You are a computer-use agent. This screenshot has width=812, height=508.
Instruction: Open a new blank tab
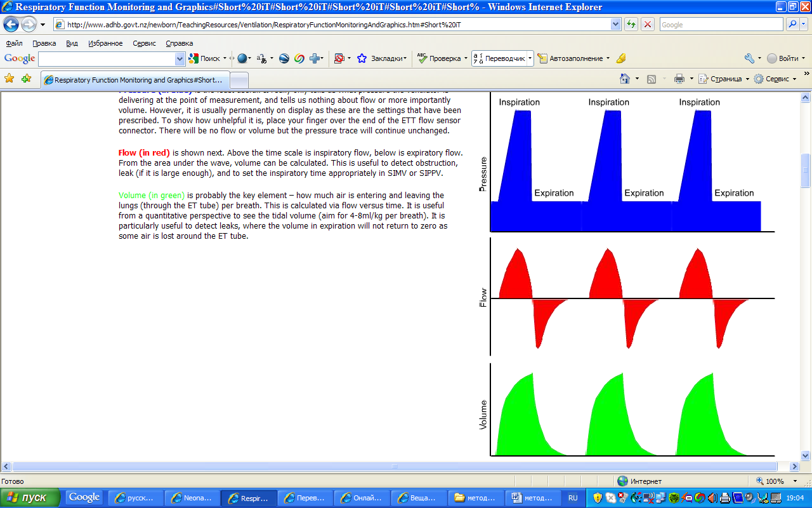pos(239,80)
